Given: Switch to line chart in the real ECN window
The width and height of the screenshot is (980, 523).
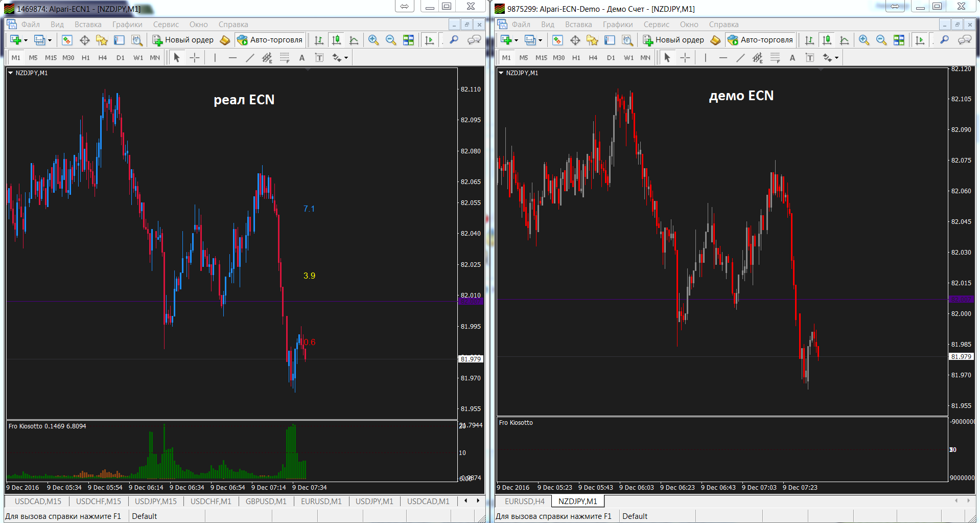Looking at the screenshot, I should 354,40.
